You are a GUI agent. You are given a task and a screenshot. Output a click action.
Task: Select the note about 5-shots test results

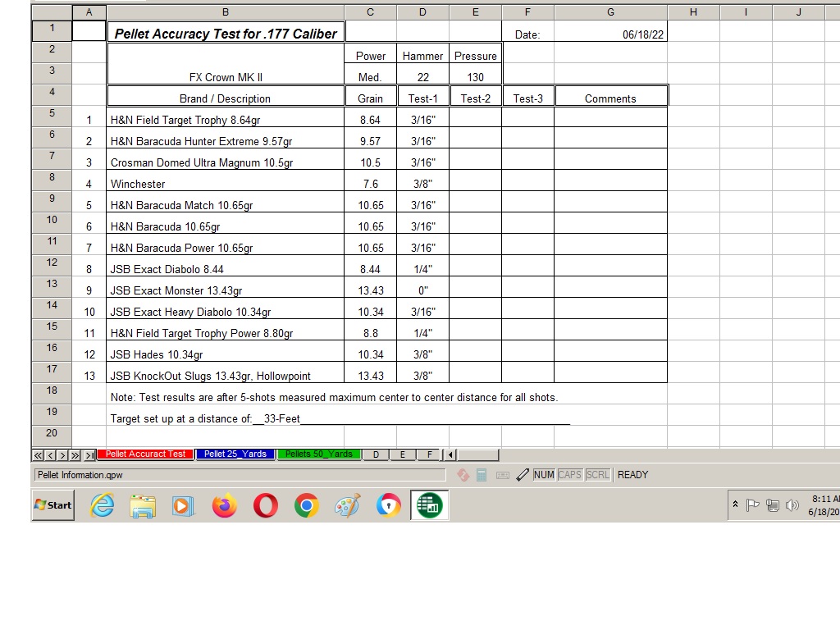tap(335, 398)
